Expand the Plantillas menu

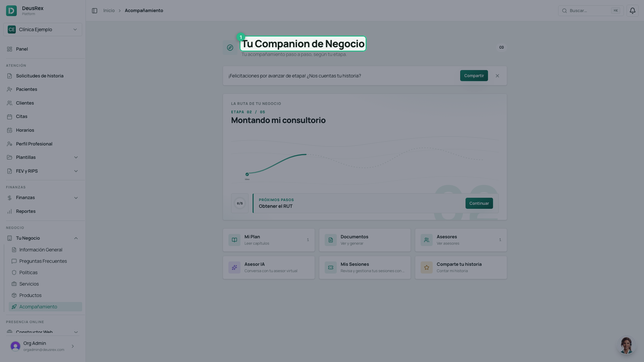pos(43,158)
